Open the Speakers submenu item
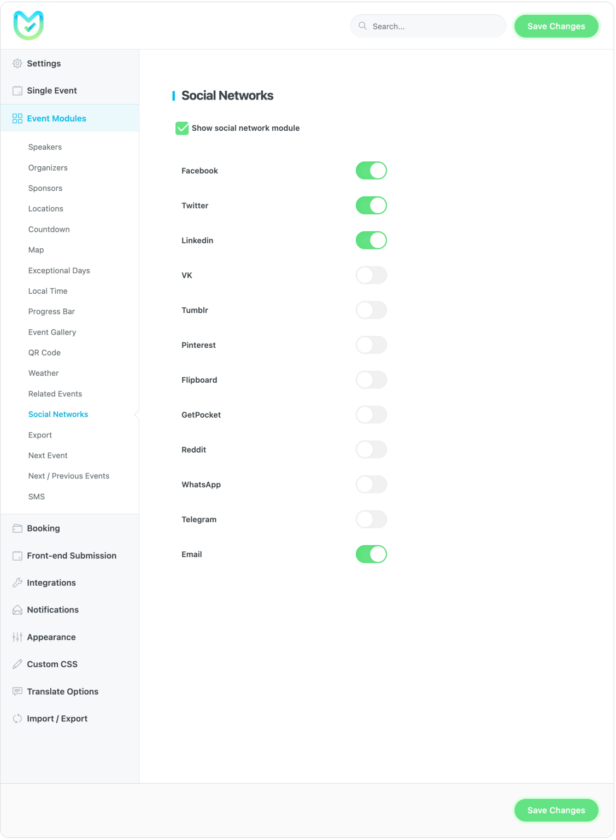Viewport: 616px width, 840px height. pyautogui.click(x=45, y=147)
